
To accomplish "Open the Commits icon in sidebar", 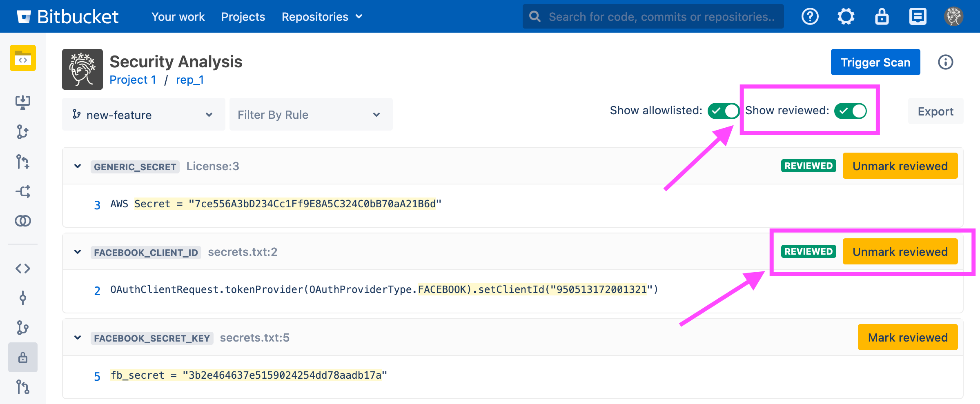I will (x=23, y=298).
